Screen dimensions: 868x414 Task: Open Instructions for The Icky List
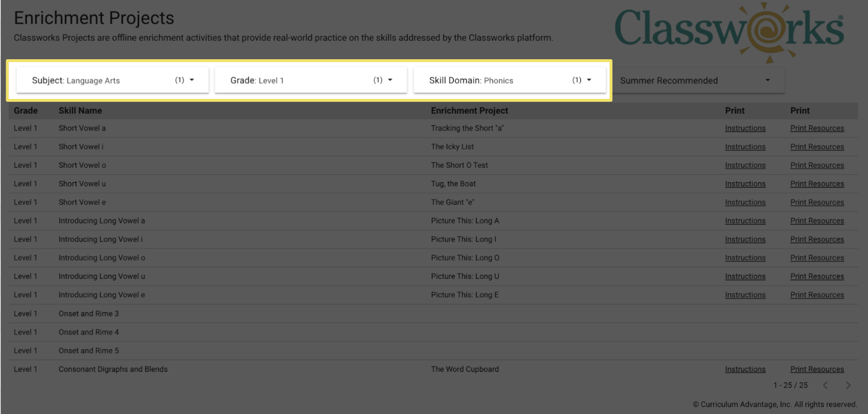coord(745,147)
